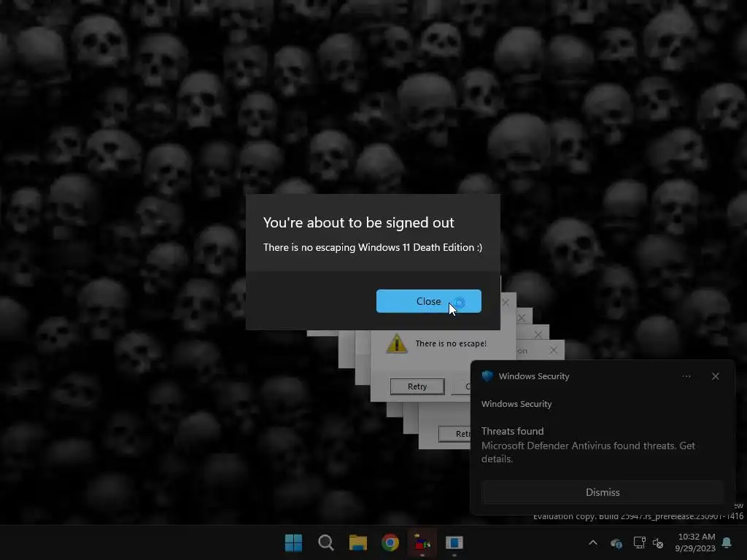The image size is (747, 560).
Task: Click 'There is no escaping Windows 11 Death Edition' text
Action: click(x=373, y=247)
